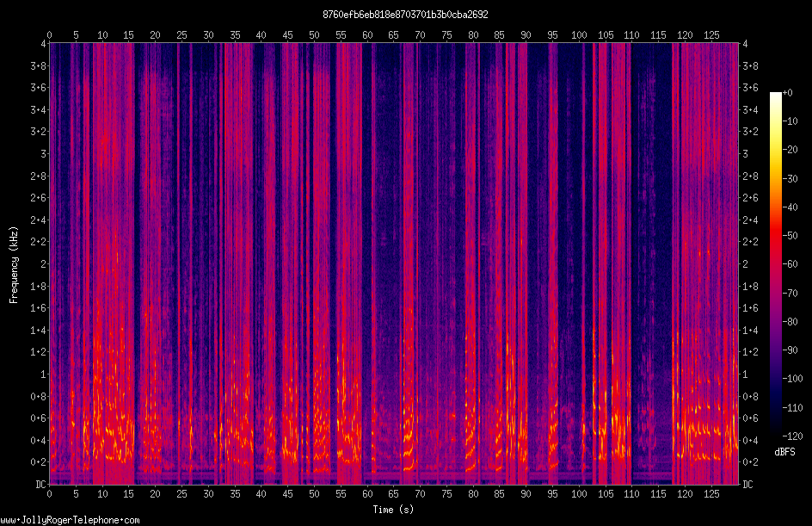The width and height of the screenshot is (812, 526).
Task: Click the "-20" value on dBFS scale
Action: [790, 150]
